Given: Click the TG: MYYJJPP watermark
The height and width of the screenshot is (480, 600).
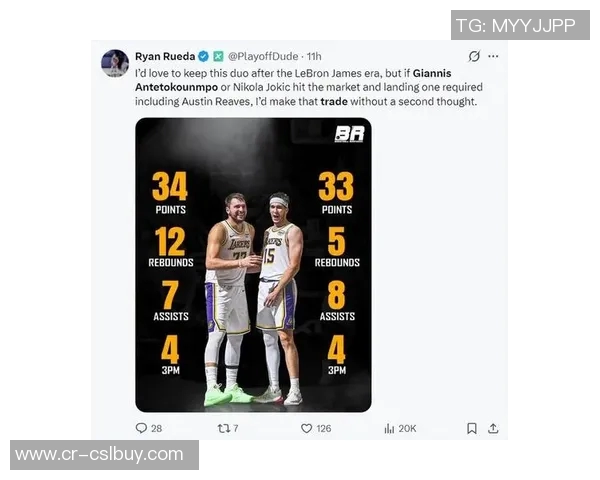Looking at the screenshot, I should [520, 25].
